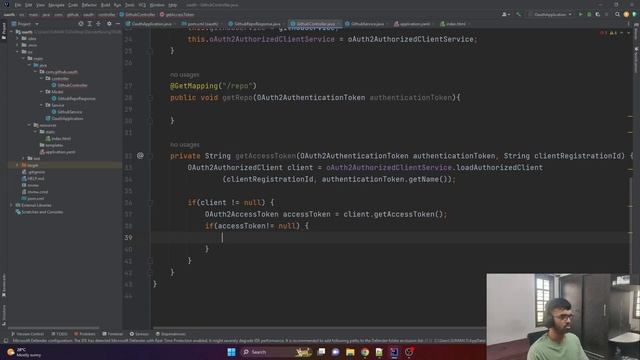Select opened file locate target icon

pos(81,24)
